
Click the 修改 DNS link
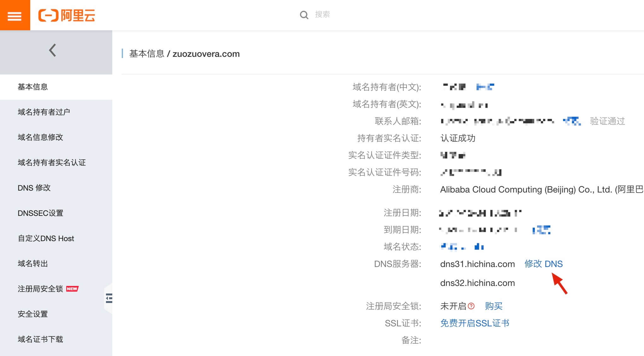(543, 264)
